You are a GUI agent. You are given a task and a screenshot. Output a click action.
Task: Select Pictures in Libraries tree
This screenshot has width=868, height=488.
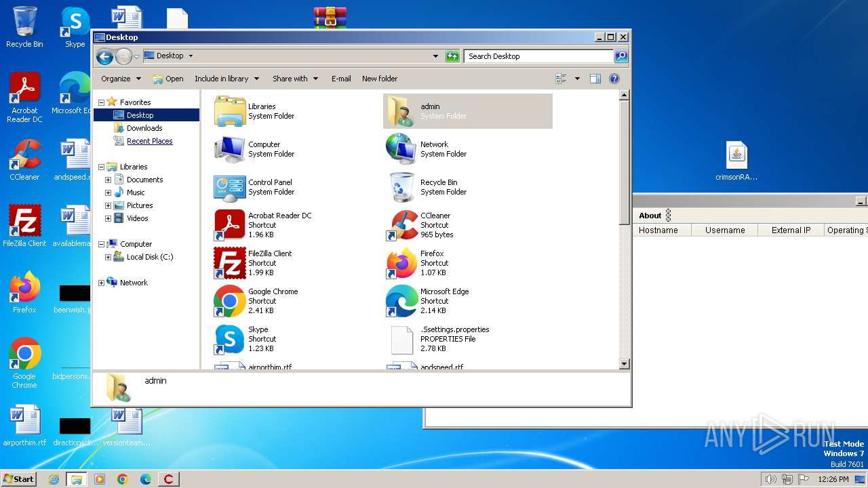tap(140, 205)
